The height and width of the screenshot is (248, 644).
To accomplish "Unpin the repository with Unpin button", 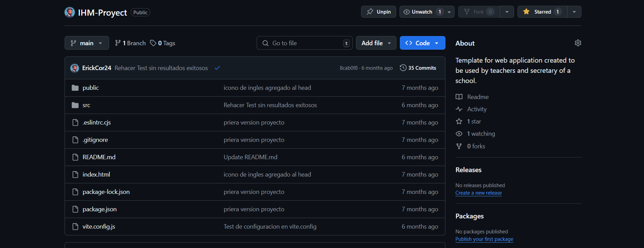I will 378,12.
